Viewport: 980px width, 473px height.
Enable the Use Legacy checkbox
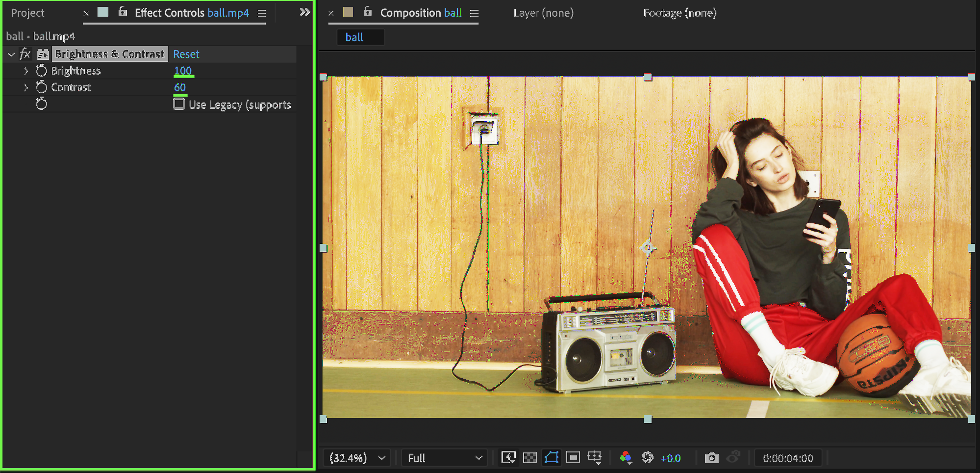[179, 104]
